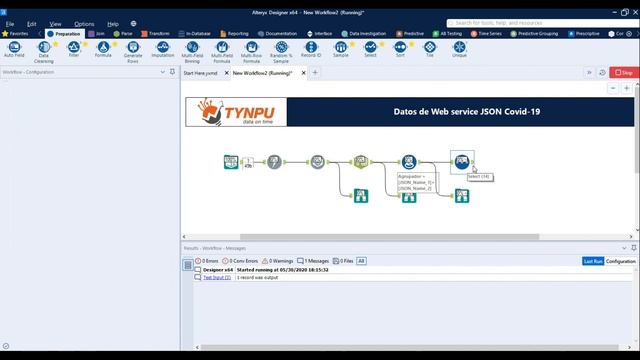Pin the Results panel
This screenshot has width=640, height=360.
634,248
